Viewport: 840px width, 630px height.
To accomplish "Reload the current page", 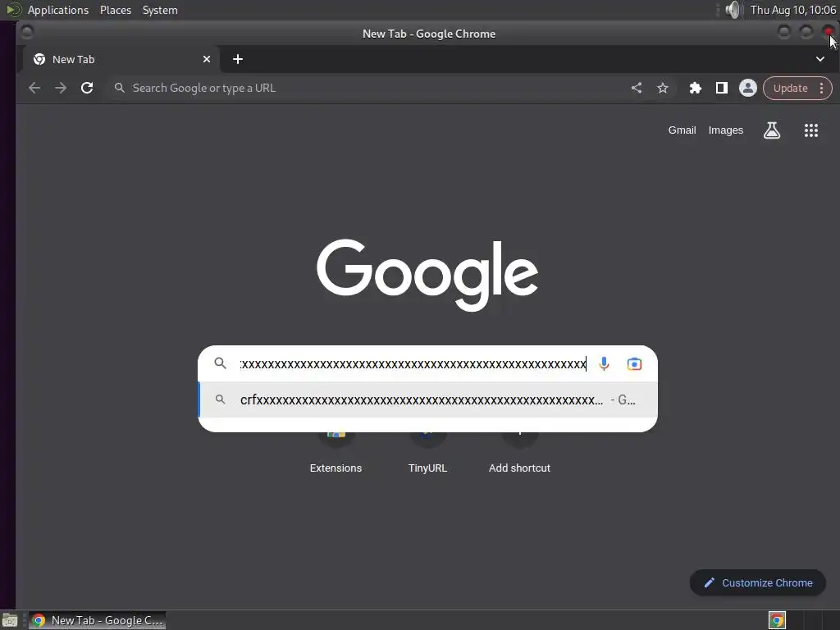I will coord(87,88).
